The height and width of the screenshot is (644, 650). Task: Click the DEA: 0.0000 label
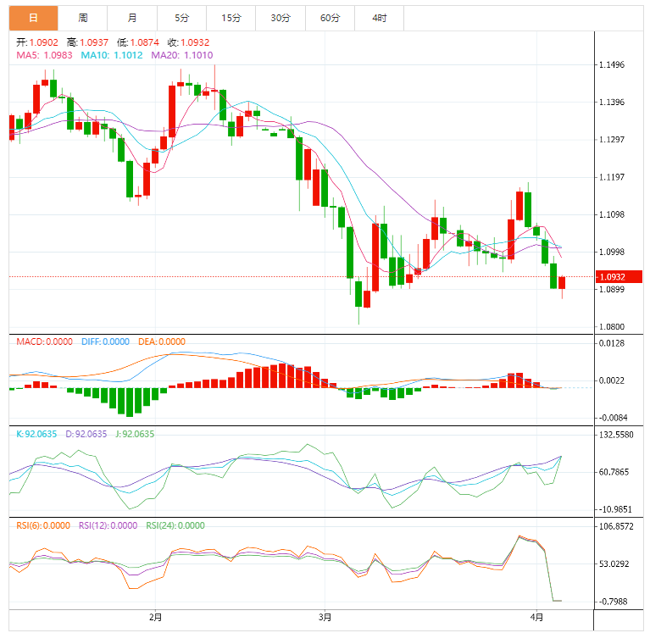(162, 341)
